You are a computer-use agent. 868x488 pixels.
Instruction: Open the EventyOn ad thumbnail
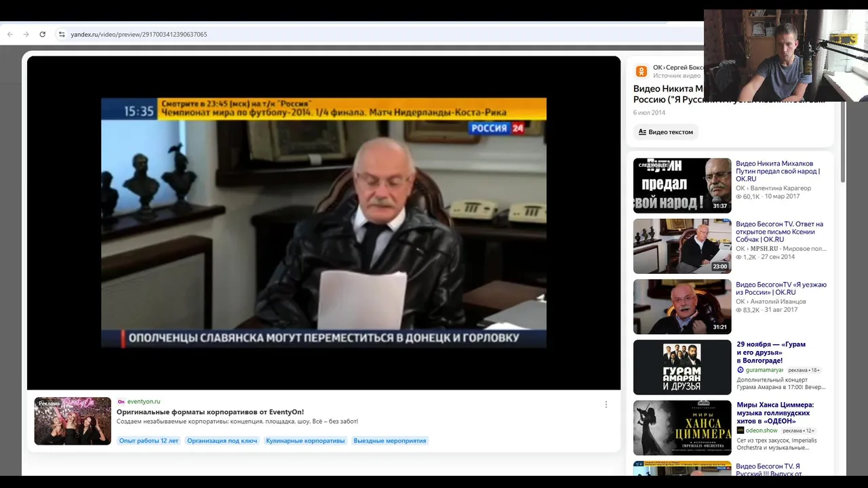tap(73, 421)
